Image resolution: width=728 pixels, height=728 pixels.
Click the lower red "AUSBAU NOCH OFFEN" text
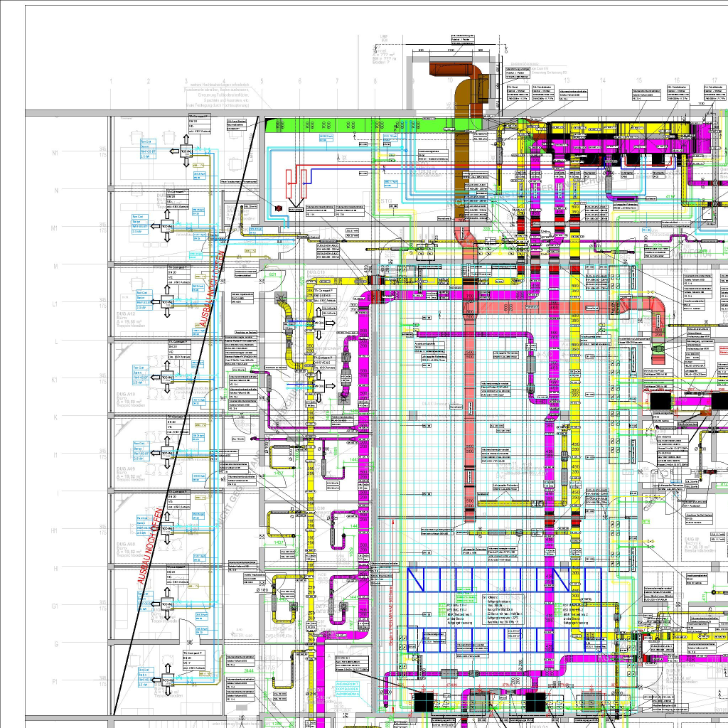[x=151, y=546]
